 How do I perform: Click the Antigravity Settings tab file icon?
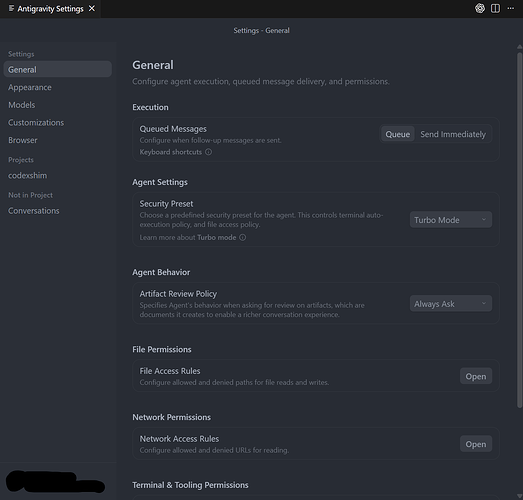pos(11,8)
